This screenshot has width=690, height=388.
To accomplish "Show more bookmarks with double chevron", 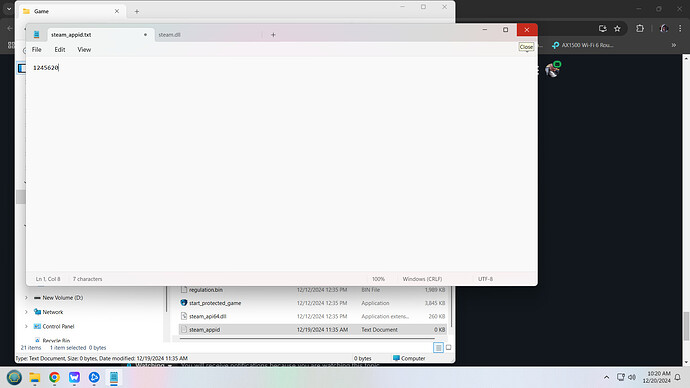I will click(x=674, y=45).
